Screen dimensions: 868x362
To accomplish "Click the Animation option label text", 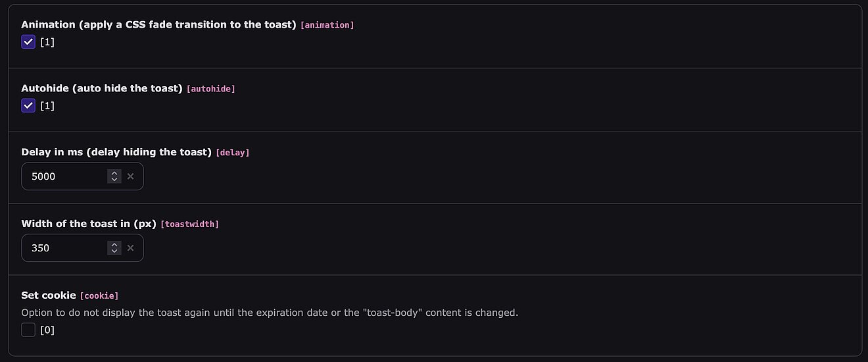I will (x=158, y=24).
